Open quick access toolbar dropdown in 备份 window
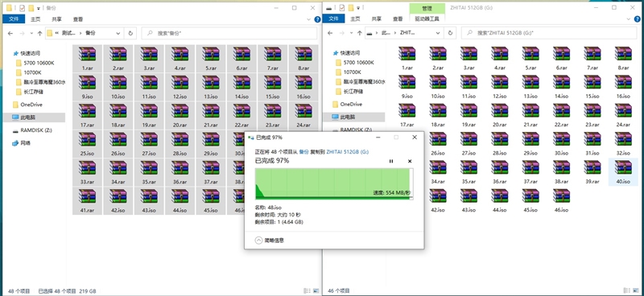 [39, 8]
